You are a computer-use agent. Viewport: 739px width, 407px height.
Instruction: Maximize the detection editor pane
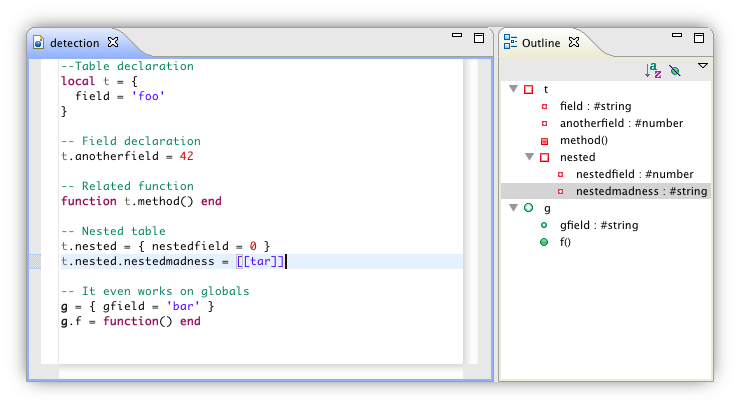click(x=479, y=38)
